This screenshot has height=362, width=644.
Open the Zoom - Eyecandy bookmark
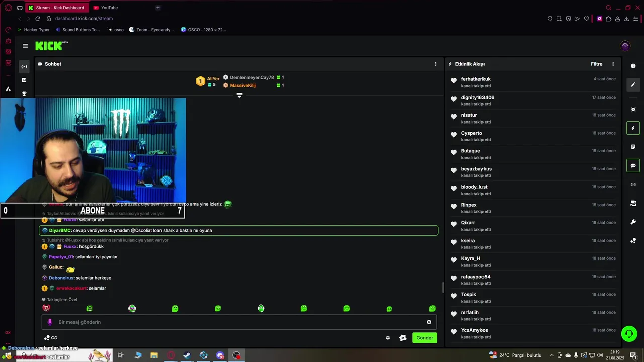151,30
